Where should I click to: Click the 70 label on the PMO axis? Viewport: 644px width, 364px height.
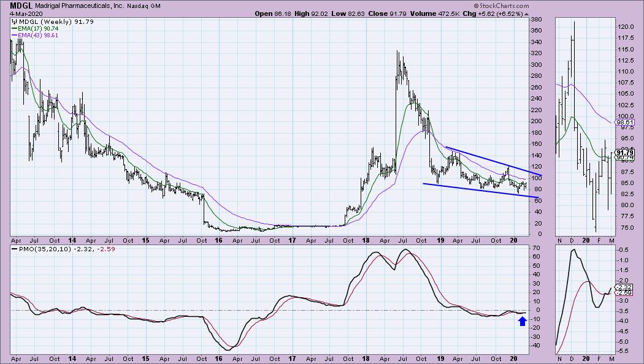pyautogui.click(x=535, y=248)
